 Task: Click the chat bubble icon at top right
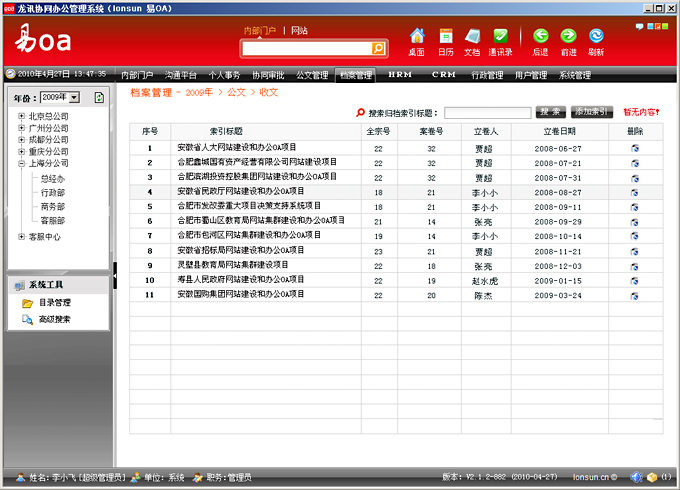point(639,26)
